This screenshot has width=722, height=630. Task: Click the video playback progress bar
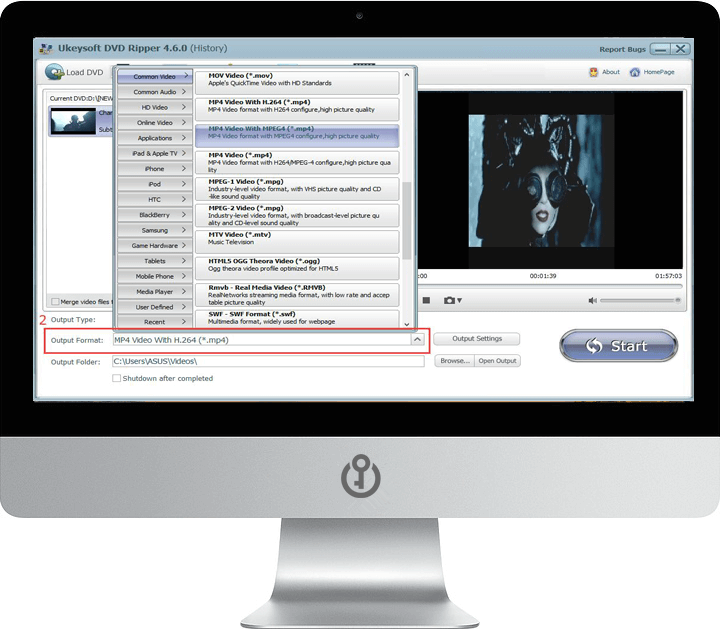(x=549, y=286)
